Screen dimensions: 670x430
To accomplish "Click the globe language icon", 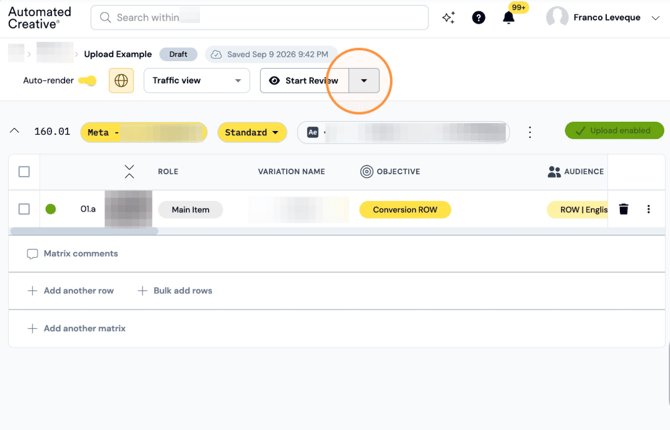I will tap(121, 80).
